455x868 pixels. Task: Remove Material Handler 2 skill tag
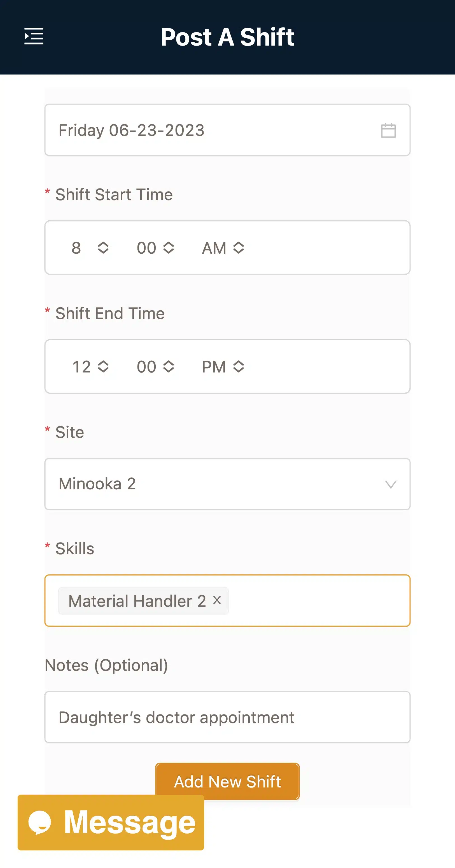coord(217,600)
